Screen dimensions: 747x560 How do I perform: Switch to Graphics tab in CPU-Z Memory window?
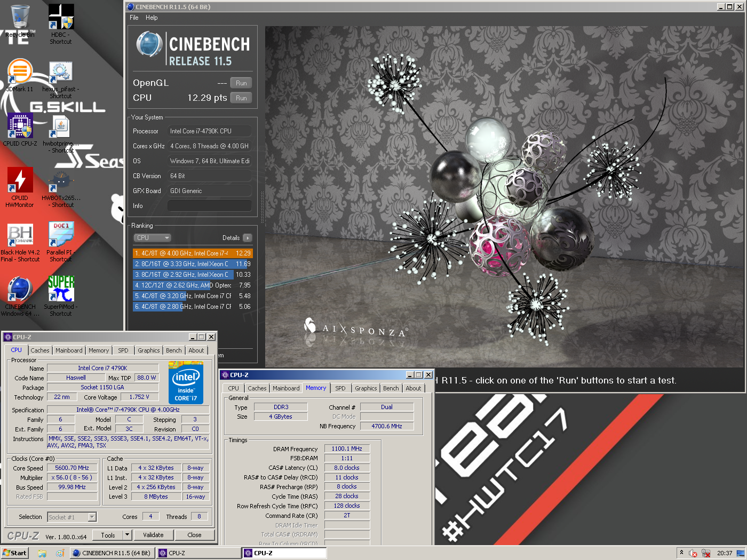point(366,388)
